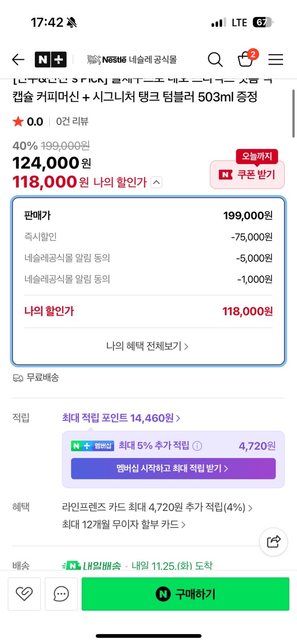This screenshot has height=644, width=297.
Task: Open the N+ membership logo
Action: (x=50, y=59)
